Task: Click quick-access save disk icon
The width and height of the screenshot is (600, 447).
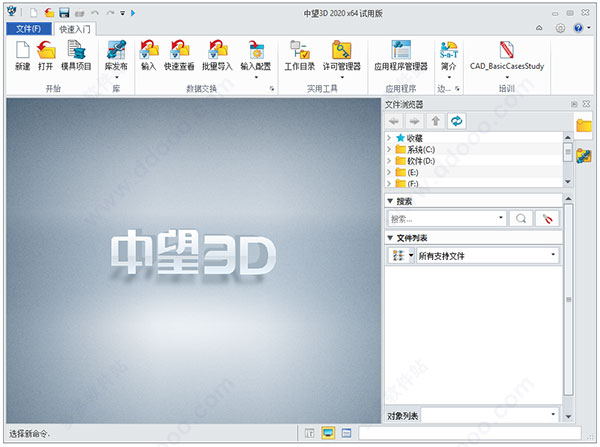Action: point(64,13)
